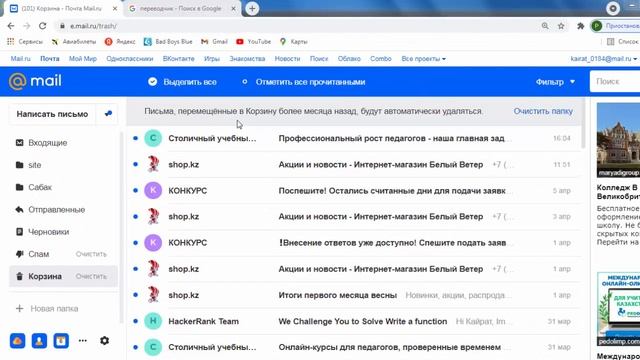Open settings gear in sidebar
Screen dimensions: 640x360
pyautogui.click(x=104, y=340)
